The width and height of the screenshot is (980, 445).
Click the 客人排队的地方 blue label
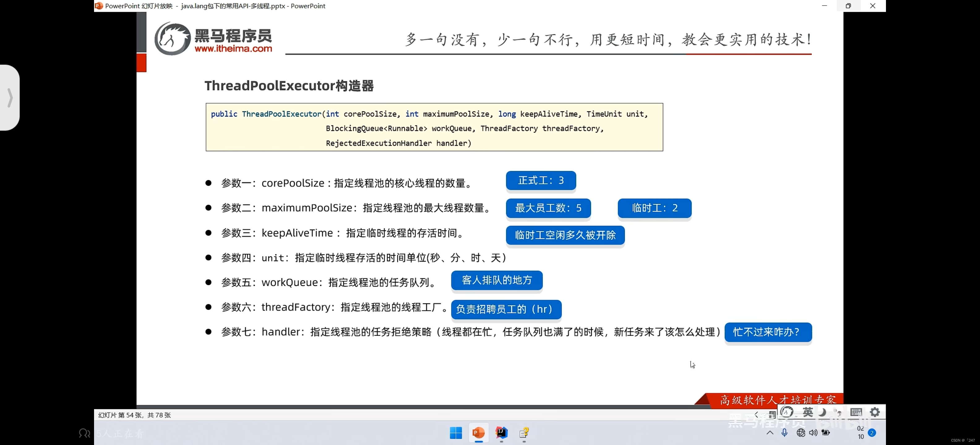pyautogui.click(x=496, y=280)
